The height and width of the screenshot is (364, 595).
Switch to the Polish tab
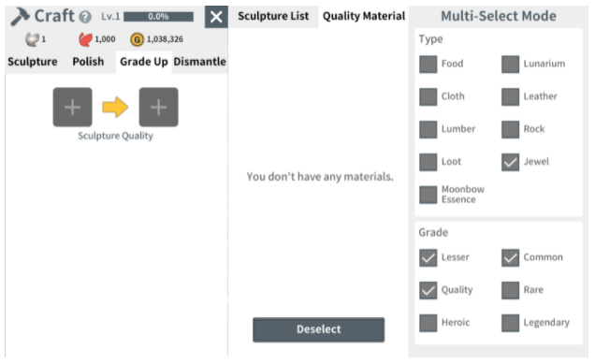[x=88, y=62]
